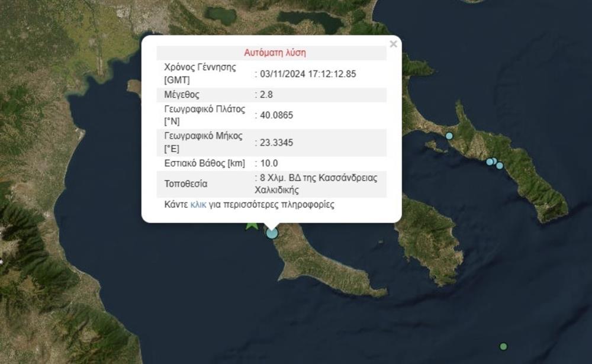592x364 pixels.
Task: Select the large blue marker under the popup
Action: coord(272,233)
